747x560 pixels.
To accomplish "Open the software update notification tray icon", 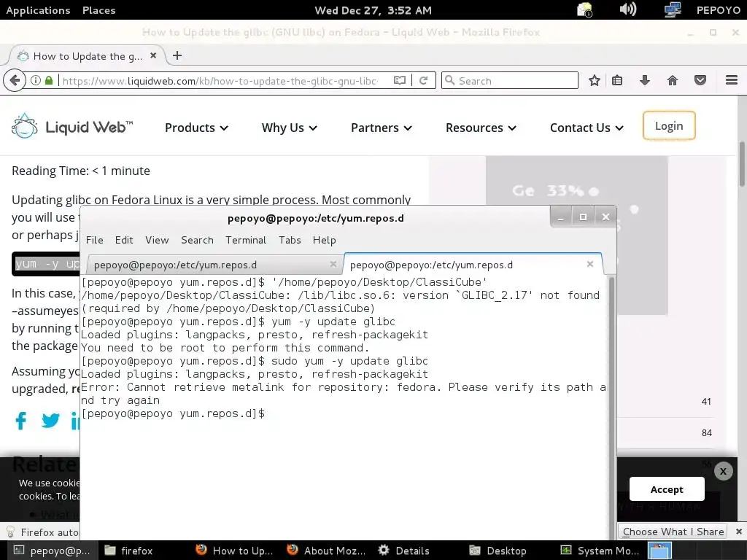I will click(x=584, y=10).
